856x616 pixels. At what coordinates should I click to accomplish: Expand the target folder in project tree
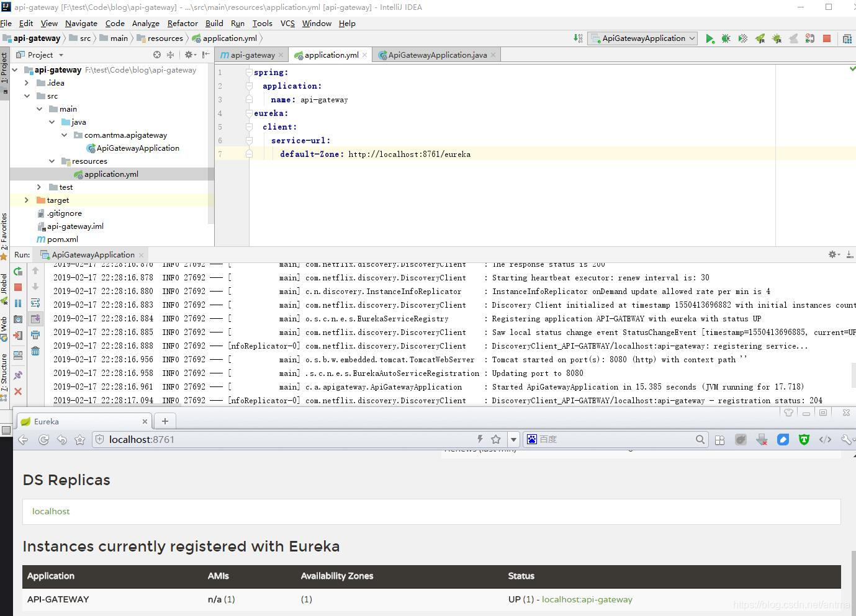click(26, 200)
